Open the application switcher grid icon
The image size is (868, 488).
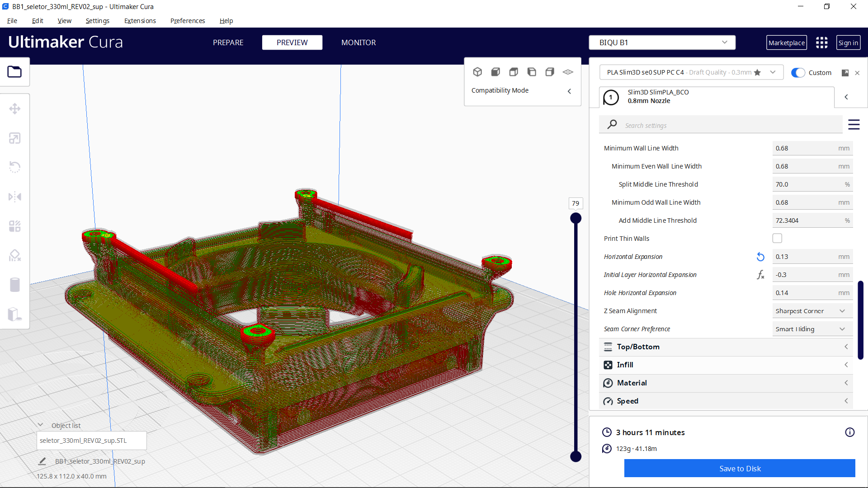(821, 42)
